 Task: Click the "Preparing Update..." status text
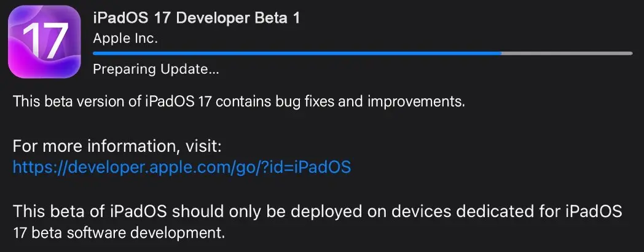coord(155,69)
